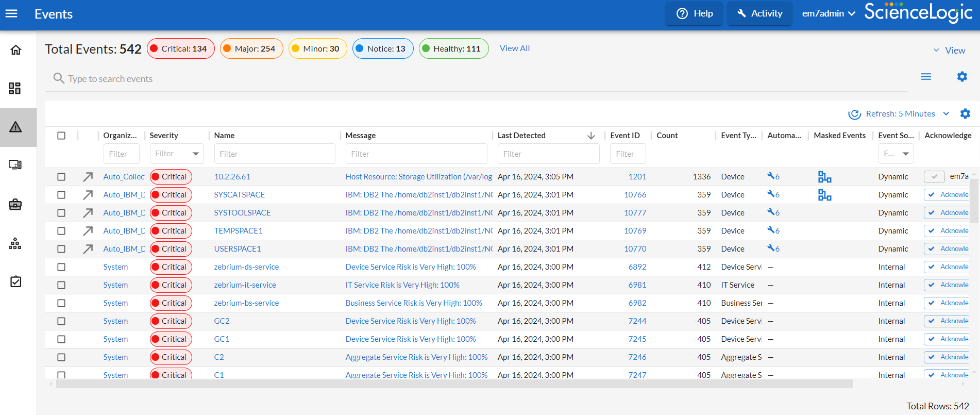Toggle the select-all events checkbox
This screenshot has width=980, height=415.
[61, 136]
